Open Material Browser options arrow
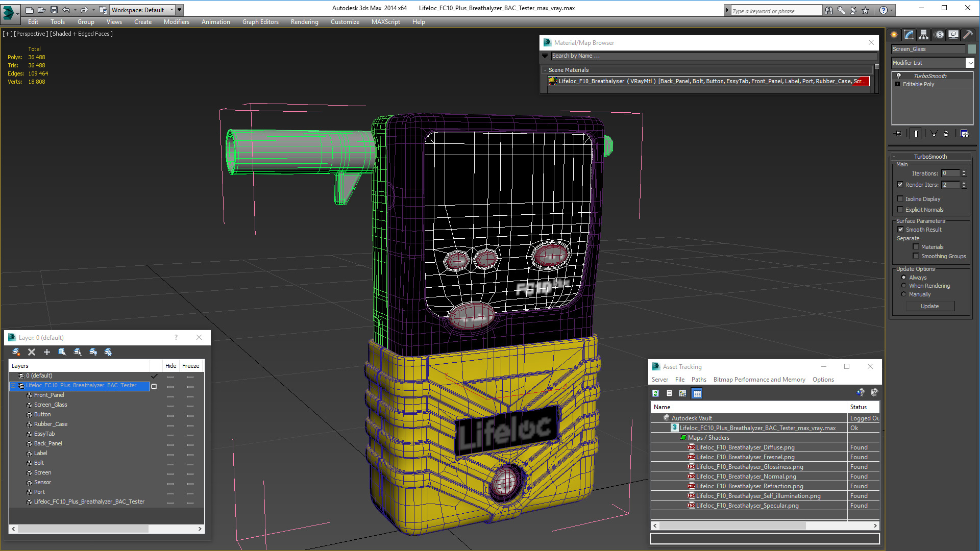The image size is (980, 551). tap(545, 56)
